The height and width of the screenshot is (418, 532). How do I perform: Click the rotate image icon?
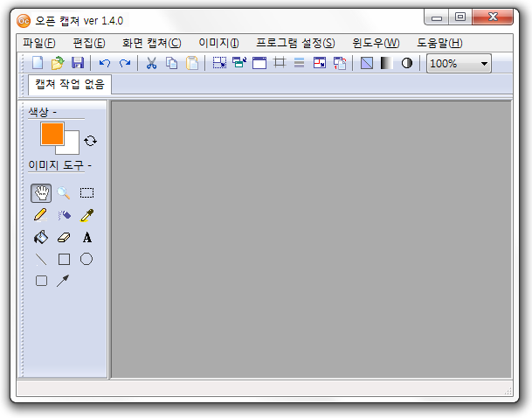pyautogui.click(x=340, y=63)
